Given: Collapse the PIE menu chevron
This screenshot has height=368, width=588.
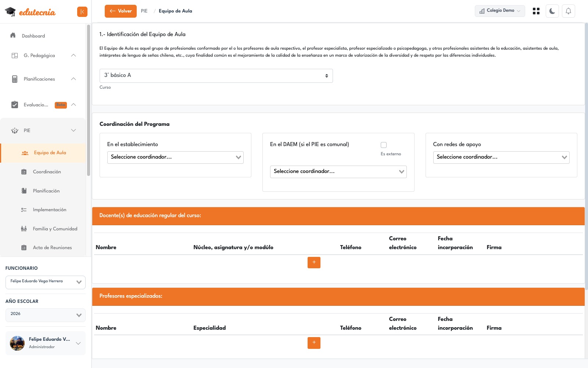Looking at the screenshot, I should [x=73, y=131].
